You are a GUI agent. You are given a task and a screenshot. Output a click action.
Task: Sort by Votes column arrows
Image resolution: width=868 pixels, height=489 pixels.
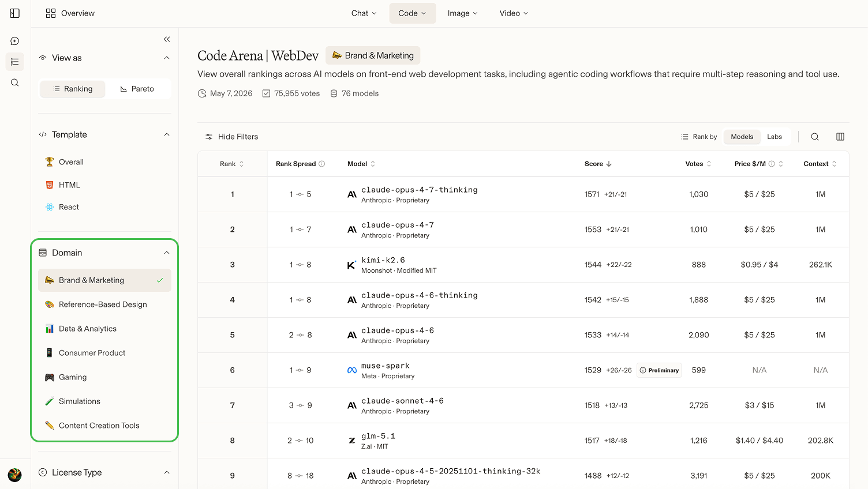pyautogui.click(x=709, y=164)
